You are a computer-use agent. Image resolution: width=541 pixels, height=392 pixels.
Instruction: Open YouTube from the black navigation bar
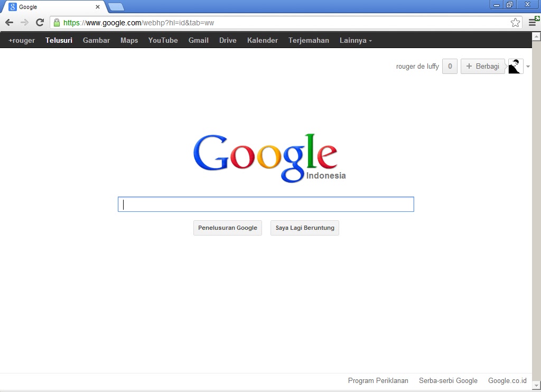tap(163, 40)
